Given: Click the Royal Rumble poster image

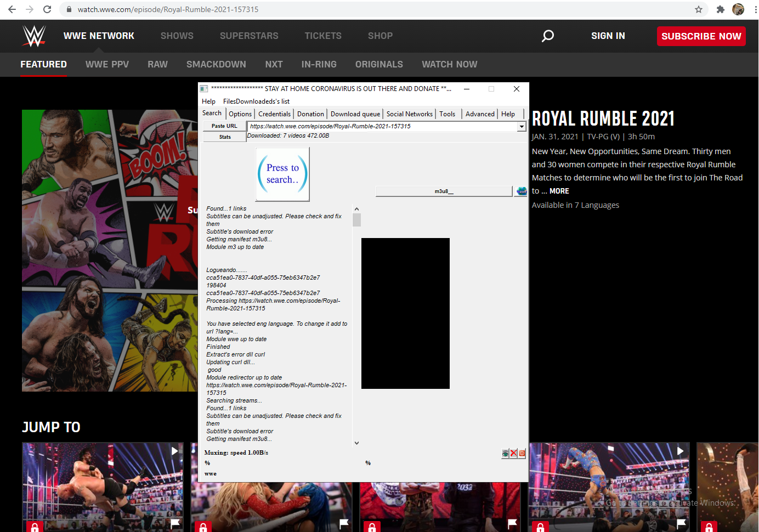Looking at the screenshot, I should 110,251.
